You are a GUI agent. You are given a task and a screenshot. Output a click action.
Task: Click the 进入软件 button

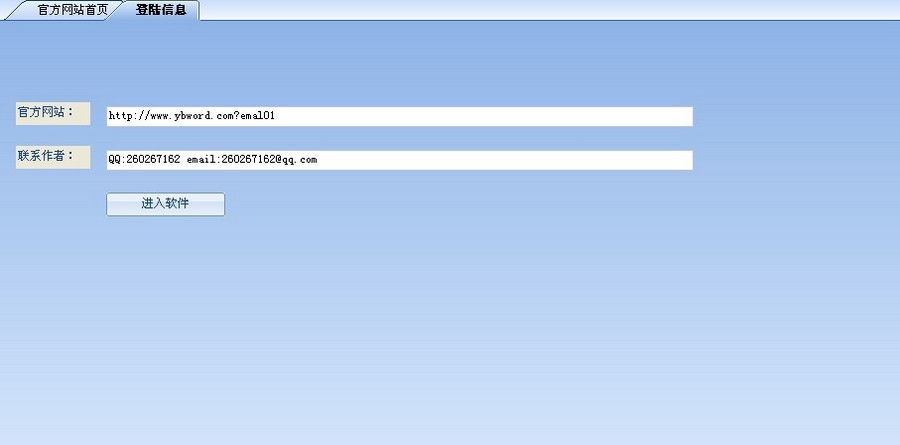[165, 204]
